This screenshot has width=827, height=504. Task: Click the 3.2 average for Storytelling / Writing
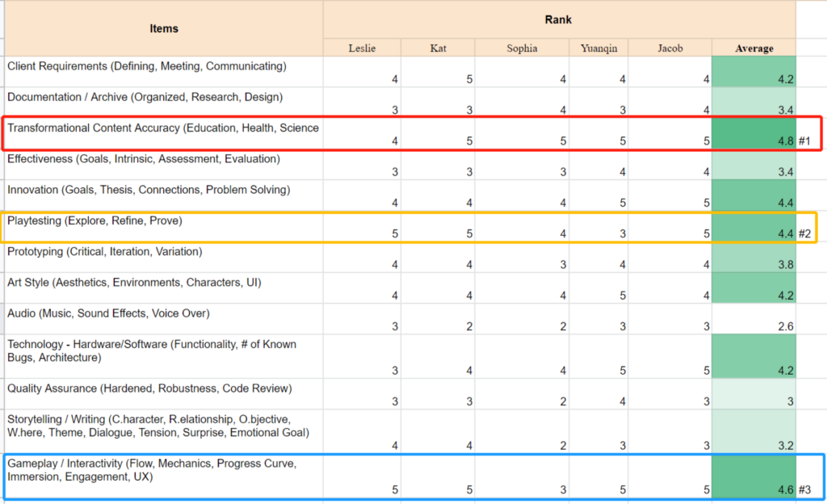pos(754,432)
